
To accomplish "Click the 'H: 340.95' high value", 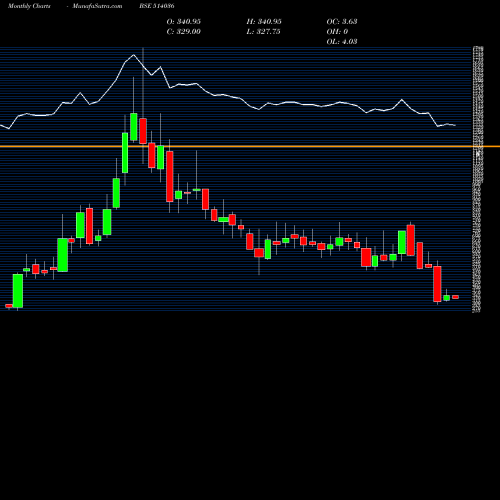I will [x=264, y=21].
